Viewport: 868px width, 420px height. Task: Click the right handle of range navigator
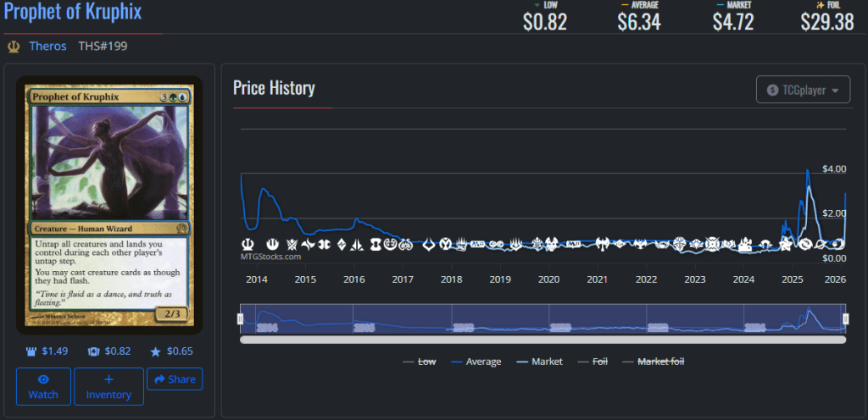844,318
